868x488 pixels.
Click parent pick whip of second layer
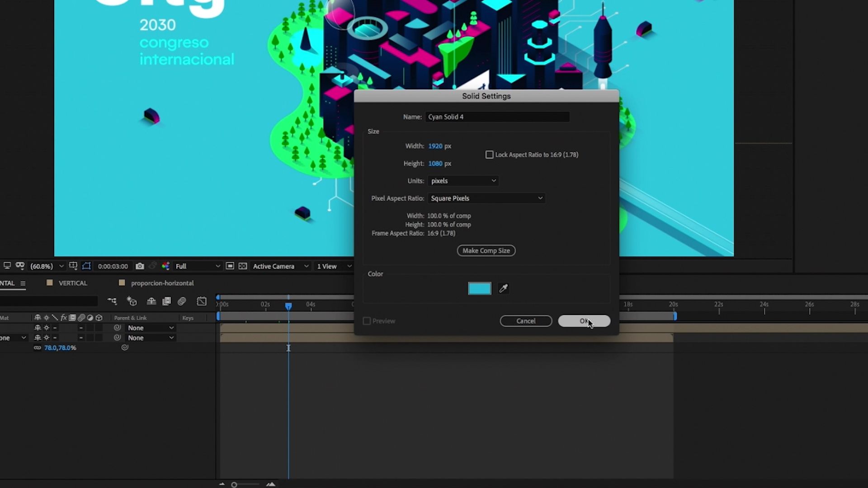pos(118,338)
